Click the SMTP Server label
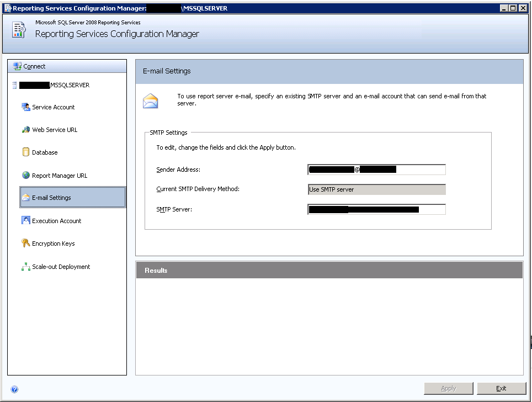532x402 pixels. click(174, 209)
